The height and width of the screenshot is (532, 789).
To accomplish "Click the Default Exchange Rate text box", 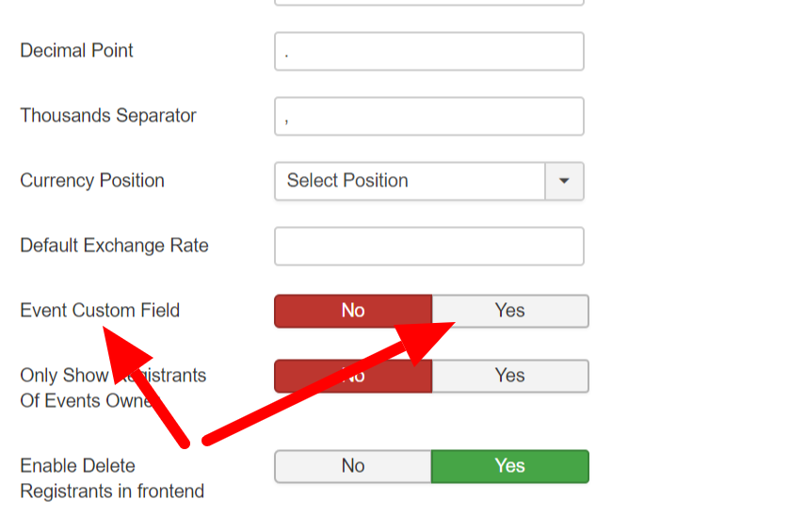I will 429,247.
